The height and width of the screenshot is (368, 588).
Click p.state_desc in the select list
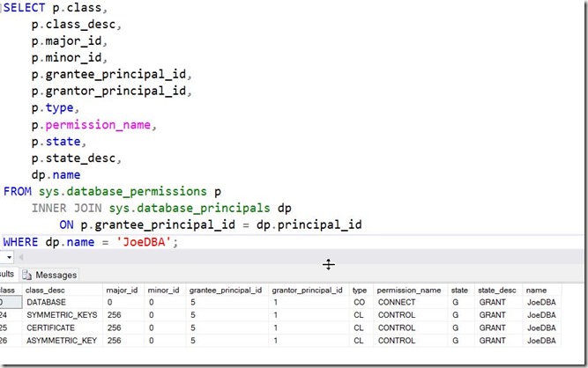tap(73, 158)
